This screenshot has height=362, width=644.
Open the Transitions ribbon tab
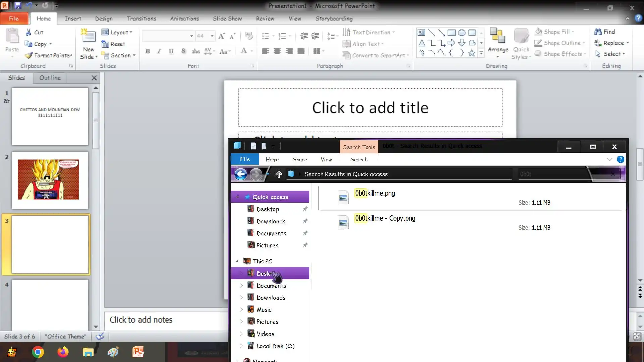click(141, 19)
